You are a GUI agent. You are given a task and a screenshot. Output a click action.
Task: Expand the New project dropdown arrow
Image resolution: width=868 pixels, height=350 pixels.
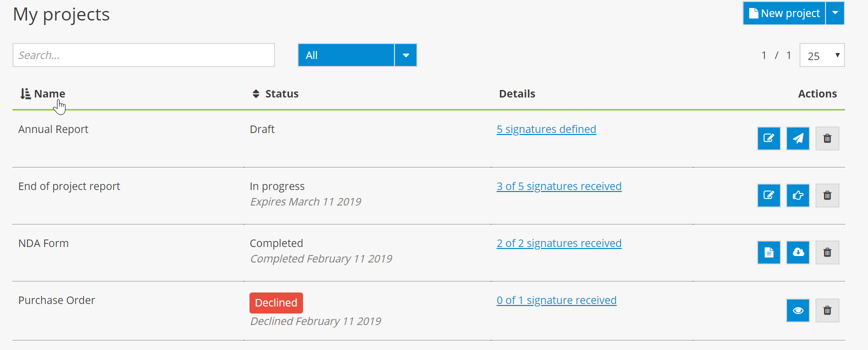click(835, 13)
